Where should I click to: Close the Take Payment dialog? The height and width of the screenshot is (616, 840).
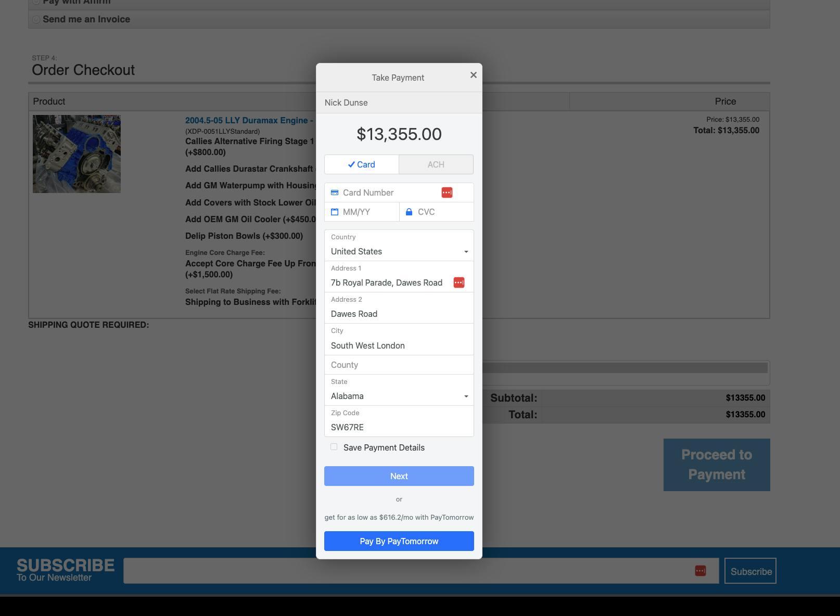pyautogui.click(x=473, y=75)
